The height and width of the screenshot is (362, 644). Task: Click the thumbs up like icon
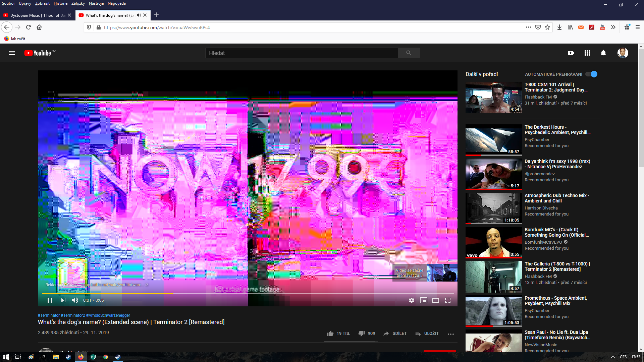click(330, 334)
